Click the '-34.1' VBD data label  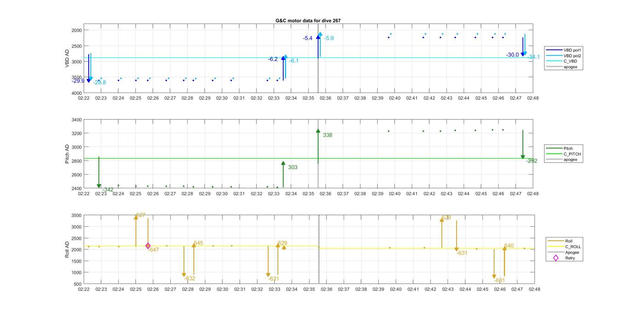[x=534, y=57]
